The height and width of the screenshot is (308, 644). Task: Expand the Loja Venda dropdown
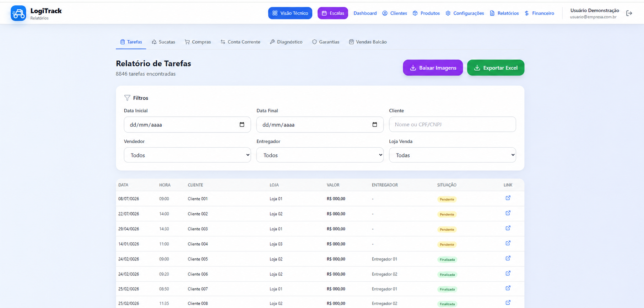(x=452, y=155)
